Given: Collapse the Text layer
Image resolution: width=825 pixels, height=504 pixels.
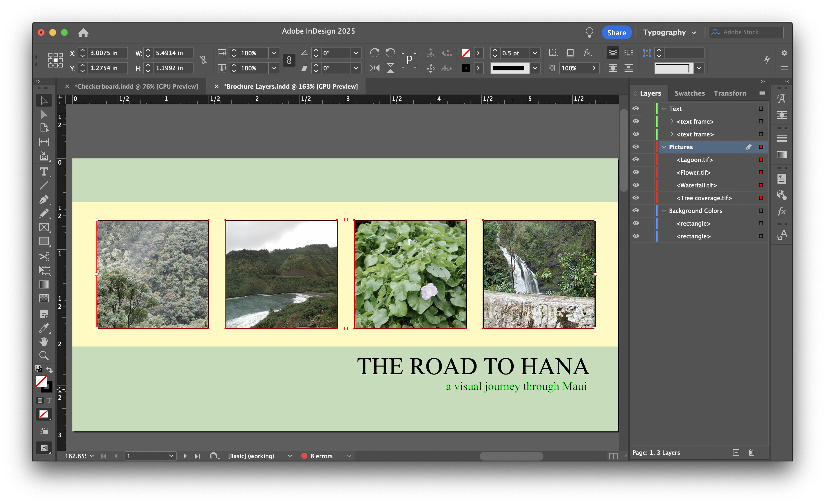Looking at the screenshot, I should pyautogui.click(x=664, y=109).
